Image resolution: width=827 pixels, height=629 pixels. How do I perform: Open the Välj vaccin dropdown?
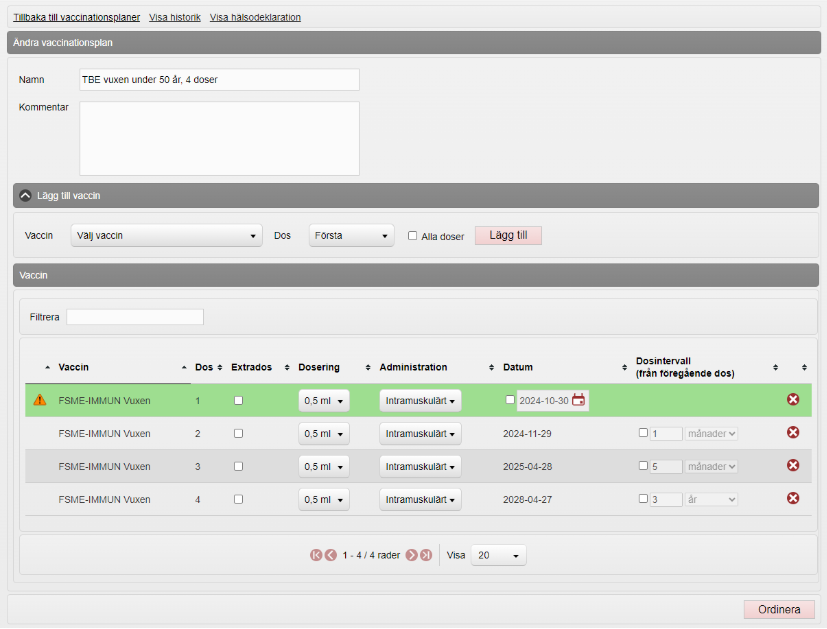tap(167, 236)
